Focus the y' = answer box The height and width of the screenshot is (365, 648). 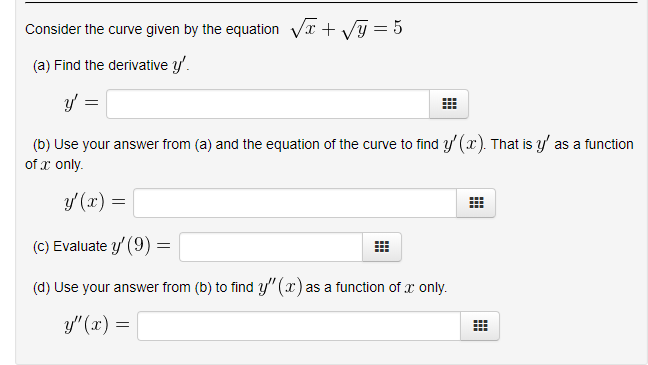click(x=268, y=104)
